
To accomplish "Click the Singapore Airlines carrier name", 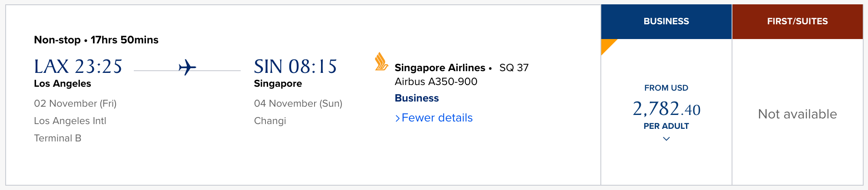I will coord(440,68).
